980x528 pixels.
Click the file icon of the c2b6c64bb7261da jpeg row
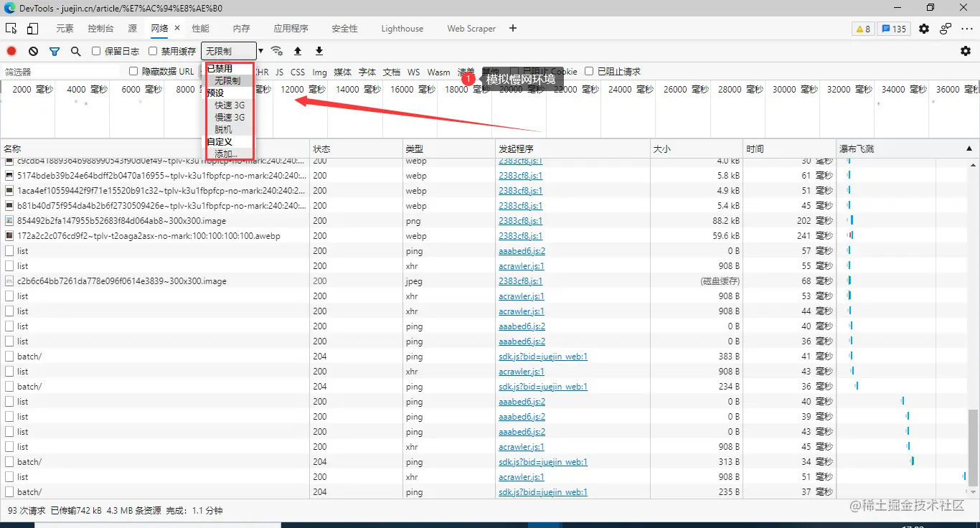coord(9,281)
